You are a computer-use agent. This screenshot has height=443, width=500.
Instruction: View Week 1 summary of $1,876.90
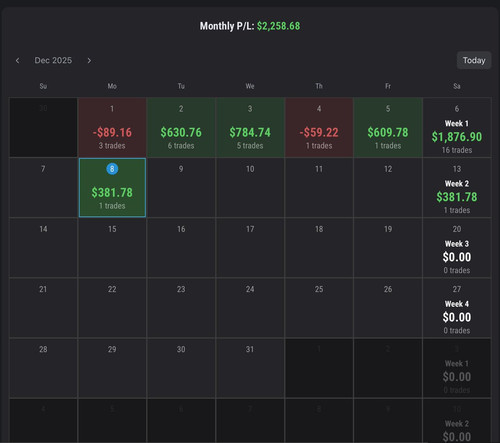point(457,127)
